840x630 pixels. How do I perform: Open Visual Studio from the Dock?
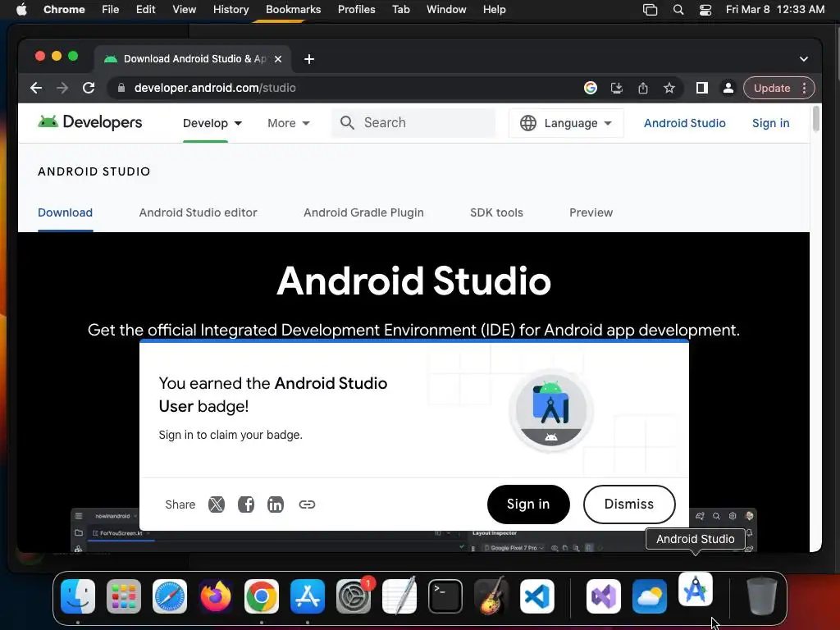[x=604, y=596]
